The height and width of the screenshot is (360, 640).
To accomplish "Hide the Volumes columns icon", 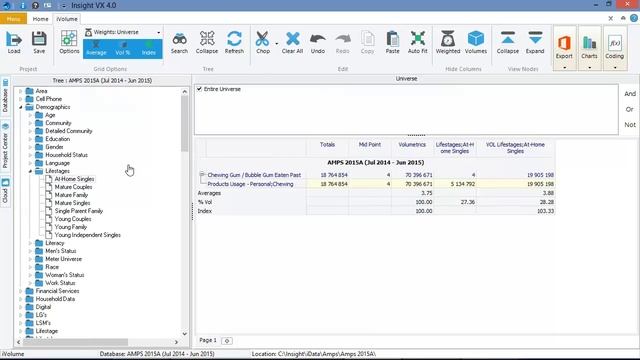I will (476, 39).
